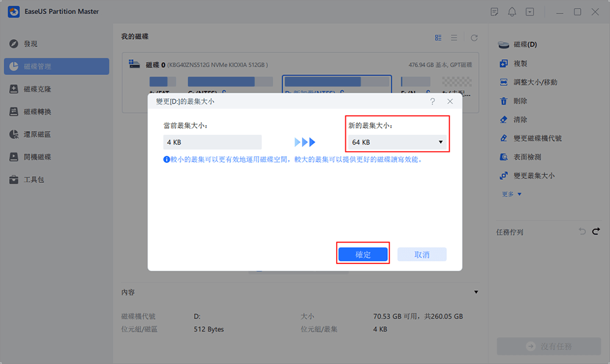Click the 取消 button
The width and height of the screenshot is (610, 364).
[422, 254]
